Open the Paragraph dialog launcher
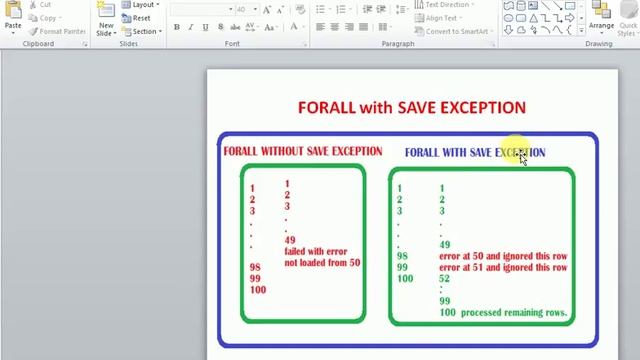640x360 pixels. [493, 44]
